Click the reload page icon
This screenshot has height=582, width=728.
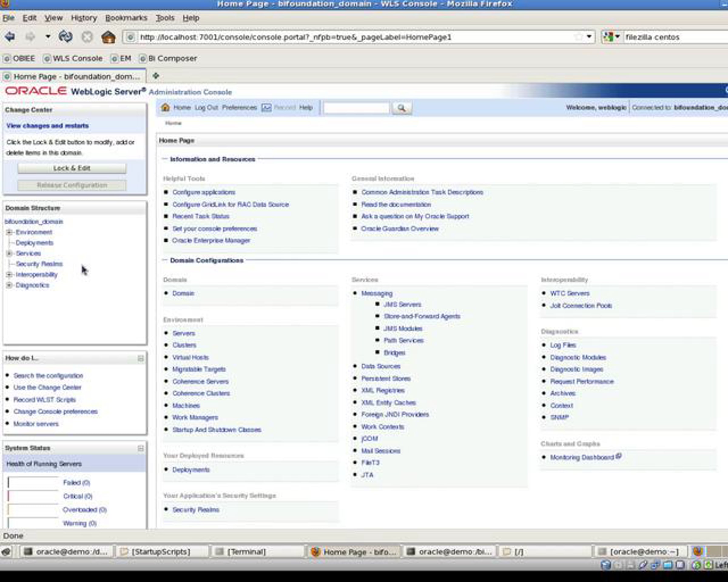(65, 36)
